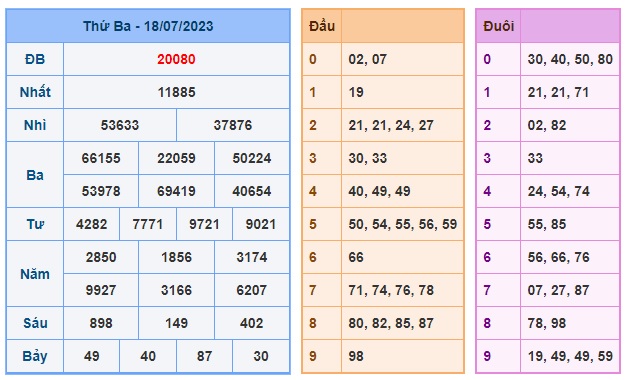Select second prize number 53633
This screenshot has width=626, height=380.
pos(120,125)
